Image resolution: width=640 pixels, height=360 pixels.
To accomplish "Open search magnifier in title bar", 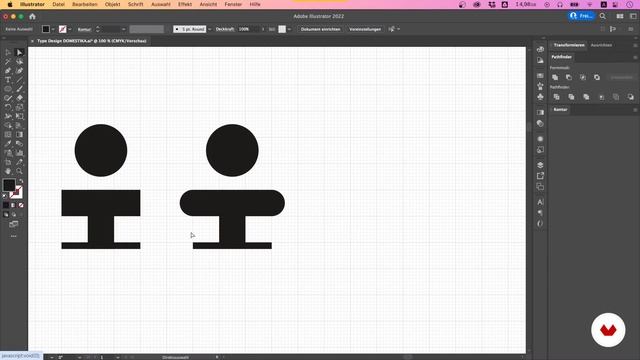I will point(602,16).
